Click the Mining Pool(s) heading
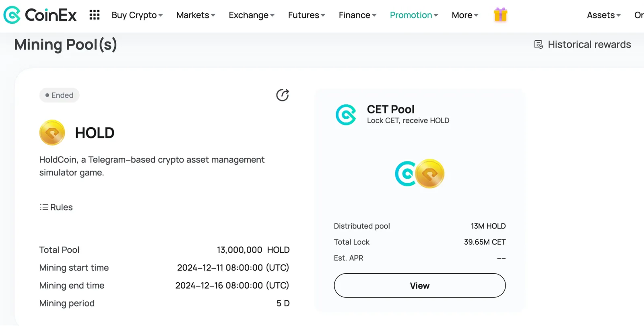Image resolution: width=644 pixels, height=326 pixels. 66,45
